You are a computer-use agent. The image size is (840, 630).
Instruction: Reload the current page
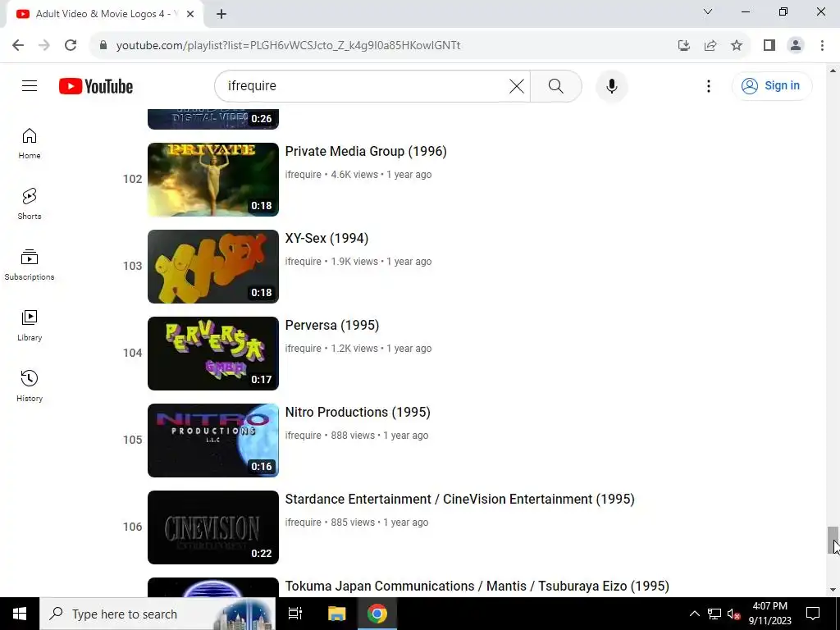click(x=71, y=45)
